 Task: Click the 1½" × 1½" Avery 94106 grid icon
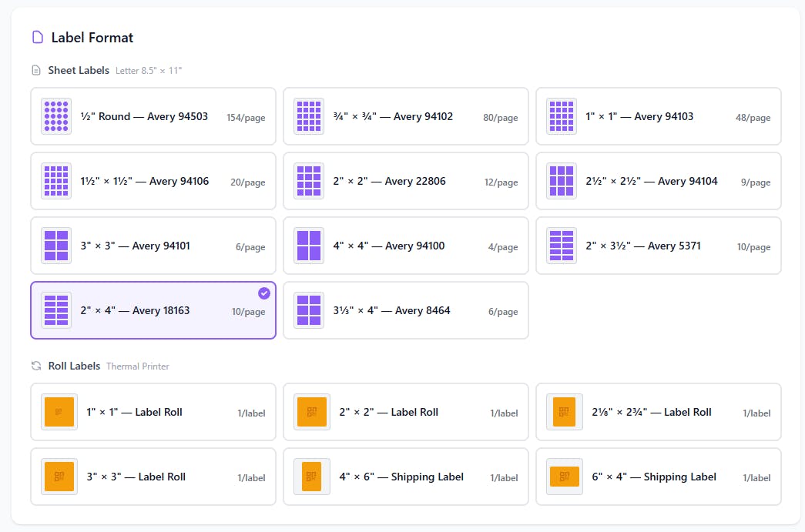[x=56, y=181]
